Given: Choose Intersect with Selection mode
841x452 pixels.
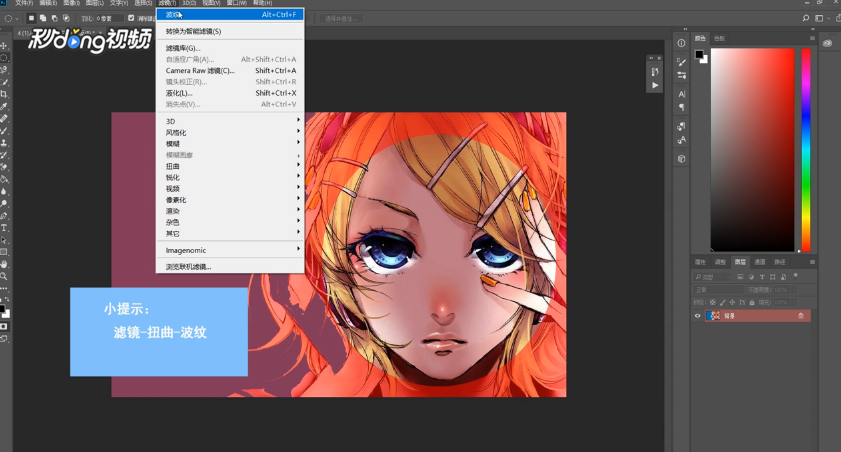Looking at the screenshot, I should (x=66, y=18).
